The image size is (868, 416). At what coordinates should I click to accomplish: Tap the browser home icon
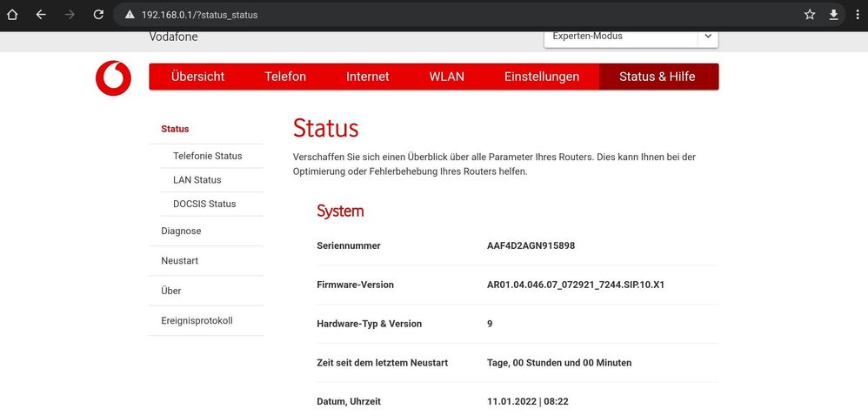click(x=12, y=15)
